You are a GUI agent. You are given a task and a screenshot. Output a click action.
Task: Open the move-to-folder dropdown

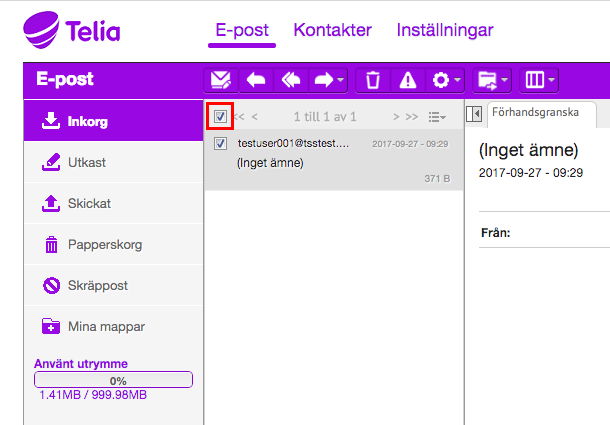(x=492, y=80)
